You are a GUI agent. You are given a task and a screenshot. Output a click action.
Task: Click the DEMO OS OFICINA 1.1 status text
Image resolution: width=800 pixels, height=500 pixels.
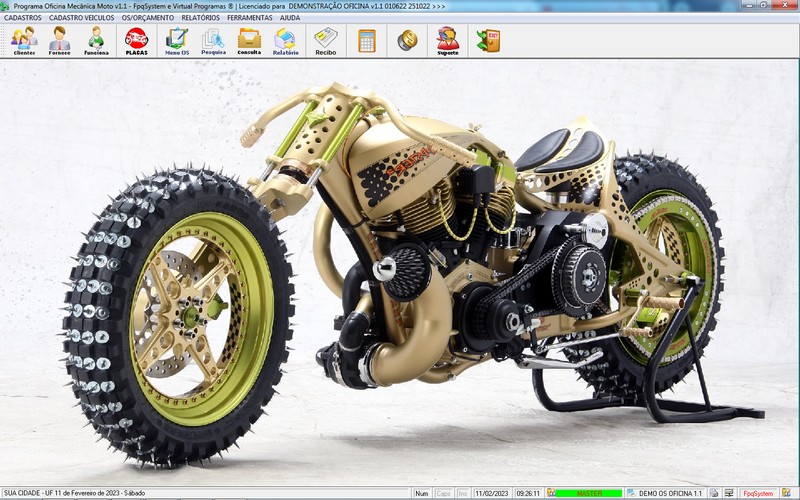tap(670, 493)
